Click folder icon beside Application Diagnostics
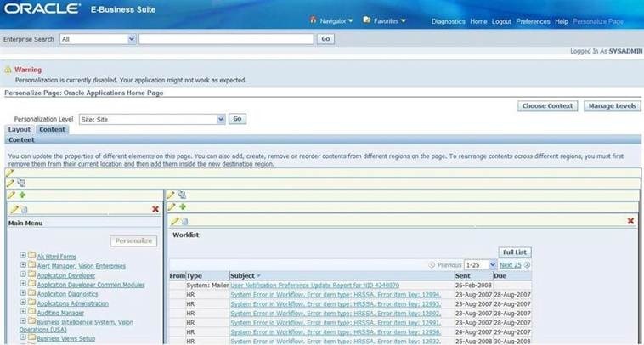Screen dimensions: 644x345 click(x=31, y=293)
